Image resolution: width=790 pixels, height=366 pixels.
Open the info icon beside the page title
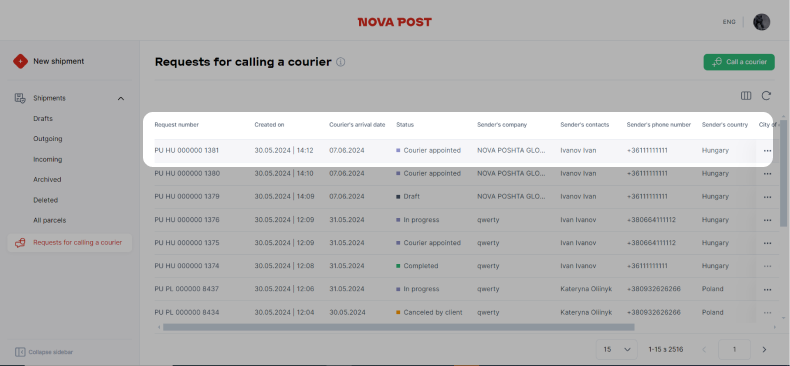[341, 62]
